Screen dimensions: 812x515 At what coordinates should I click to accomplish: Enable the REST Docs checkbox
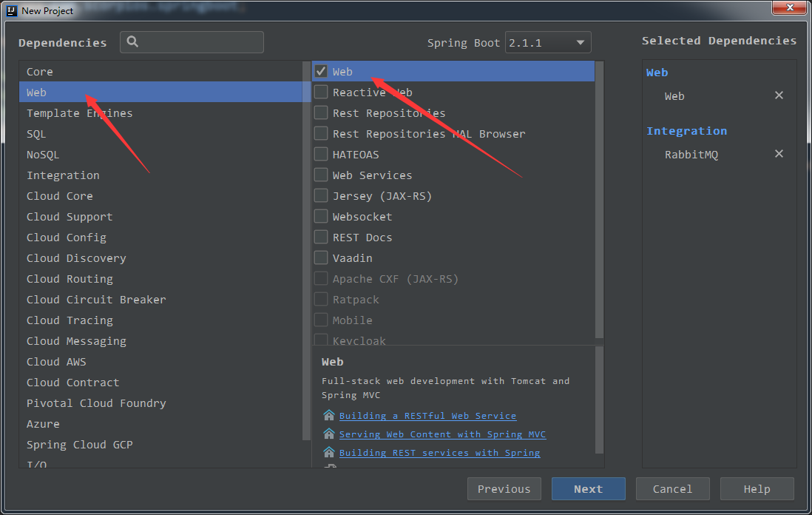click(x=321, y=237)
